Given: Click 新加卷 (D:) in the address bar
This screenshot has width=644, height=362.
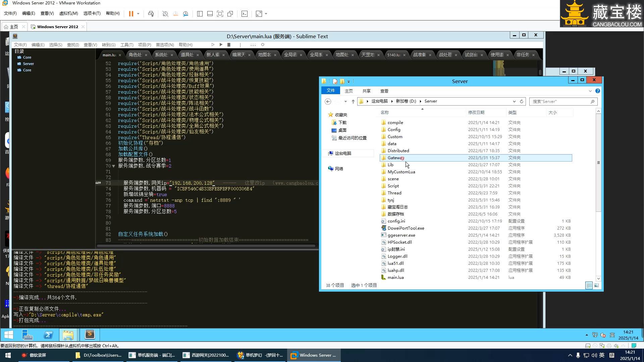Looking at the screenshot, I should (x=406, y=101).
